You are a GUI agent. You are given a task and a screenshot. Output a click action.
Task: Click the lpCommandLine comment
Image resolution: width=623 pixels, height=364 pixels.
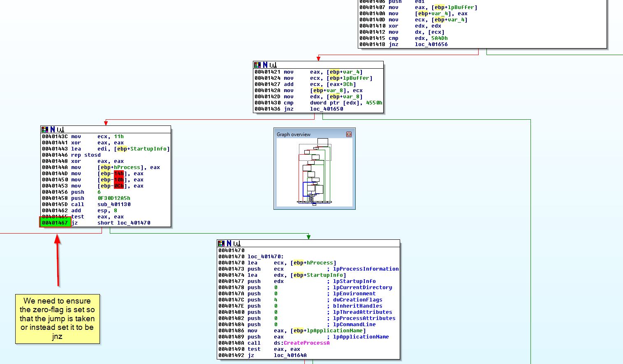351,325
